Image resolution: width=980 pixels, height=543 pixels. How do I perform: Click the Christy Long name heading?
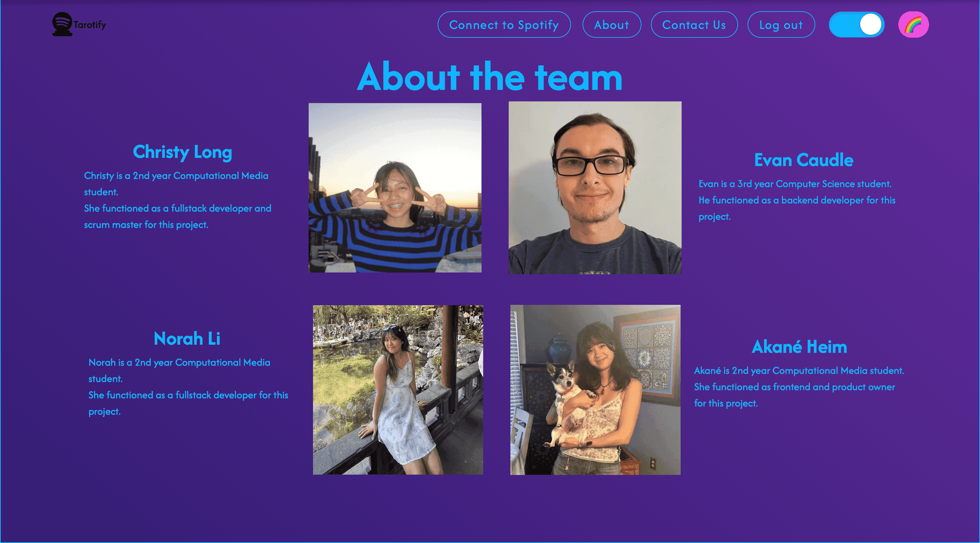(182, 152)
